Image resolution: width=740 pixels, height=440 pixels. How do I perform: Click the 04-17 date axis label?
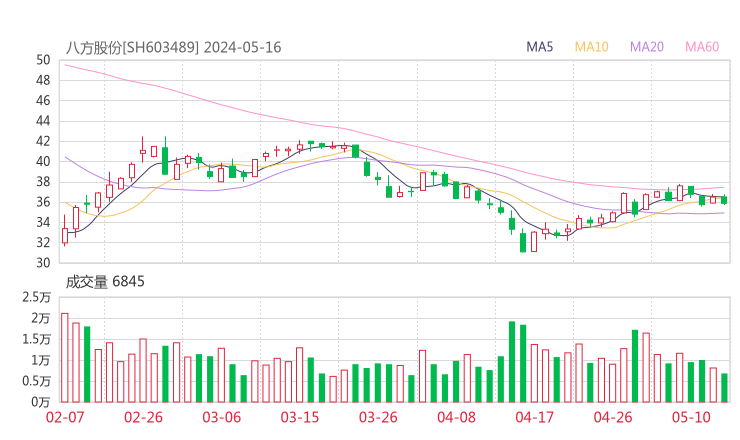(535, 417)
